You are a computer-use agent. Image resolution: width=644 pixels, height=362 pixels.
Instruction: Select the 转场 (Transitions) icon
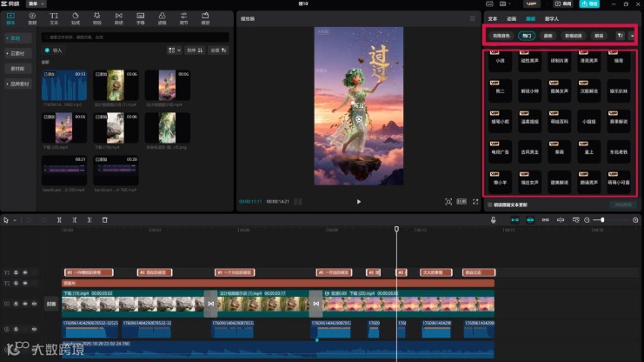(118, 17)
